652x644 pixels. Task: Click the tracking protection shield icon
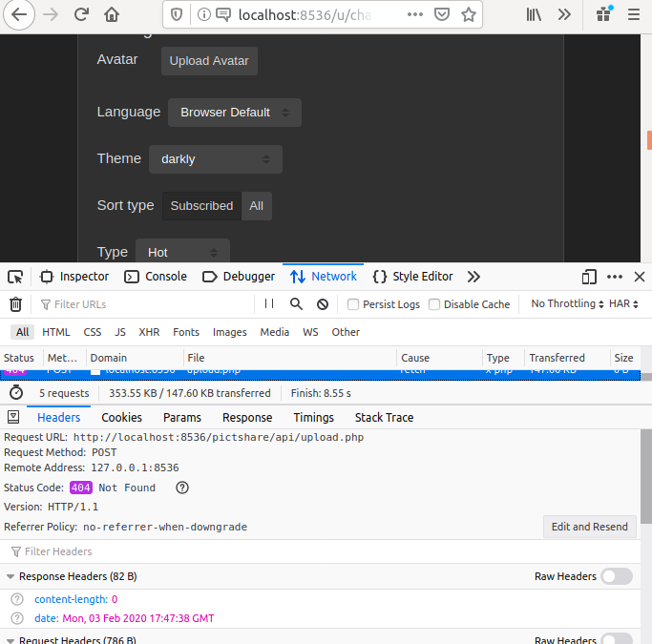(x=177, y=15)
